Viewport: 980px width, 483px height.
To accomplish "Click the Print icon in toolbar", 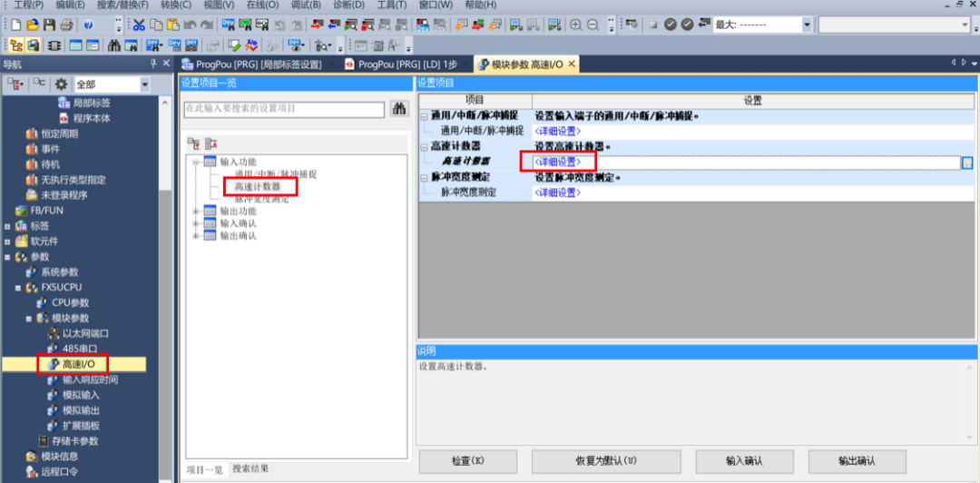I will (x=67, y=25).
